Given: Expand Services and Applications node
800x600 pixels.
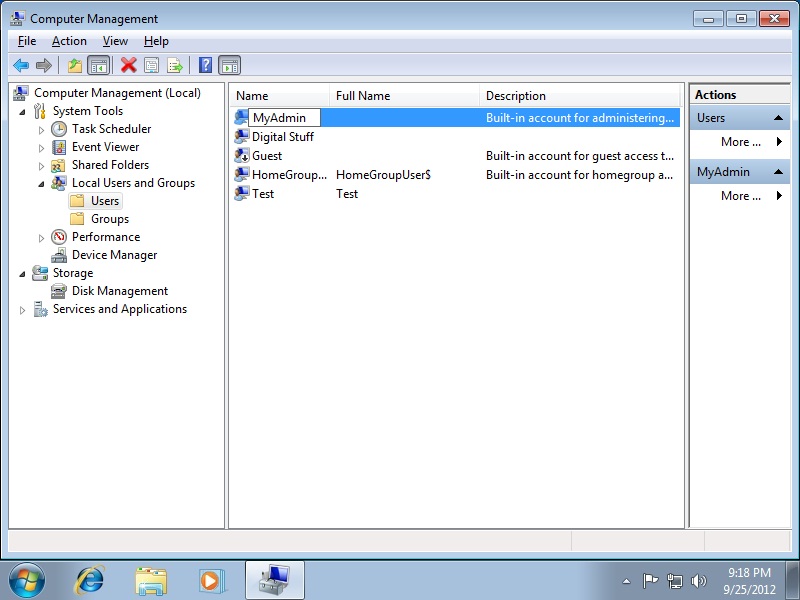Looking at the screenshot, I should pyautogui.click(x=22, y=310).
